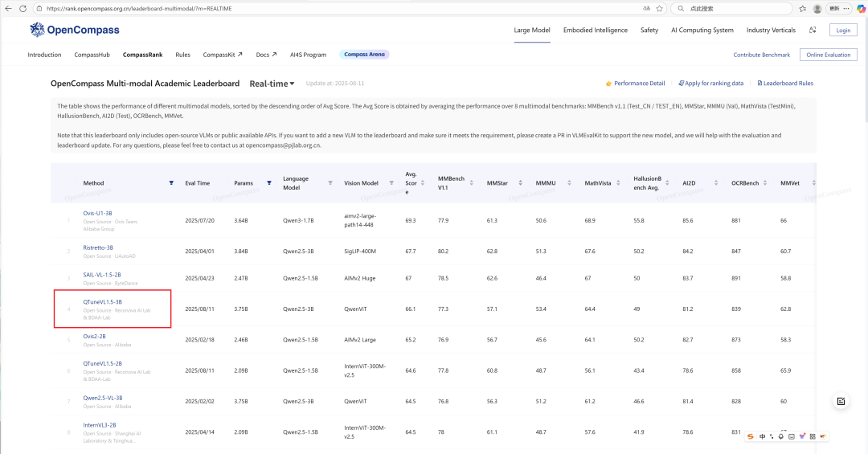Open Performance Detail link
This screenshot has width=868, height=454.
(x=635, y=84)
